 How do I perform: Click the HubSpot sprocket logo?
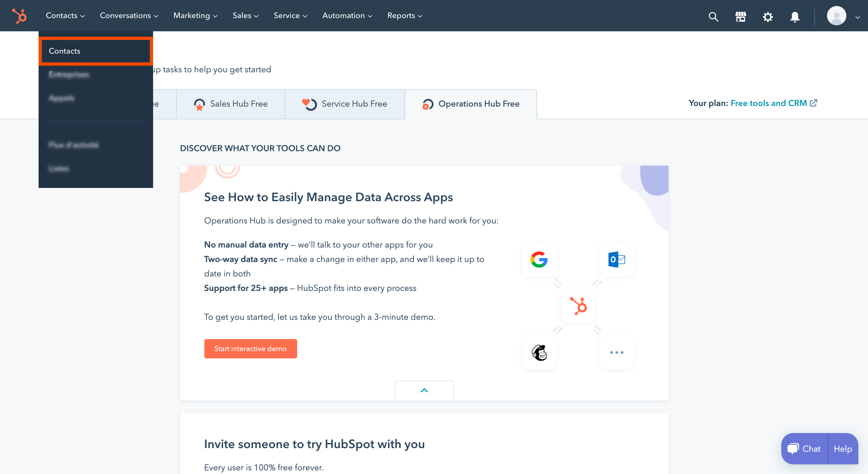pyautogui.click(x=19, y=16)
